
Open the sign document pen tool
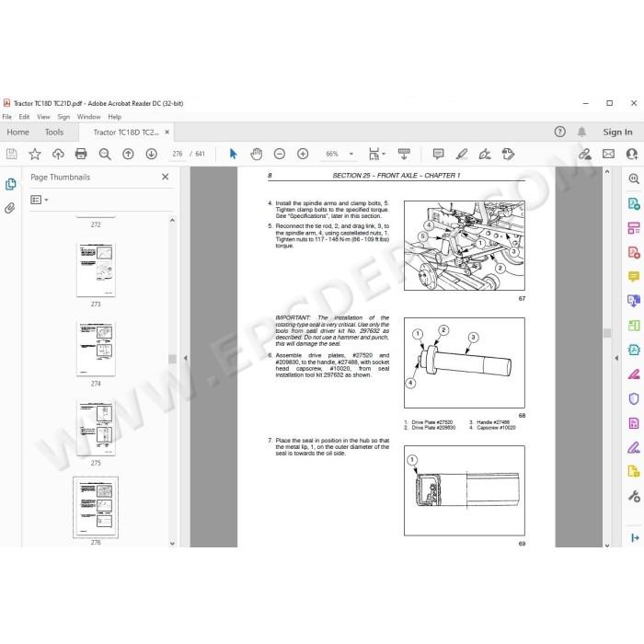coord(485,154)
